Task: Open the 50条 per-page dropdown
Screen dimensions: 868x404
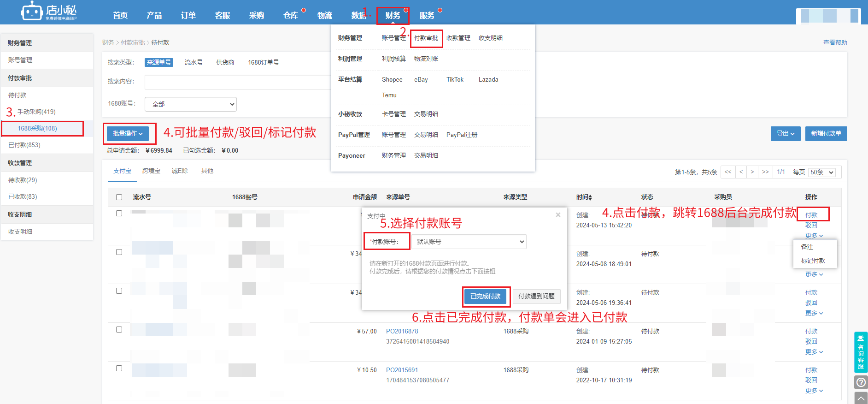Action: coord(822,172)
